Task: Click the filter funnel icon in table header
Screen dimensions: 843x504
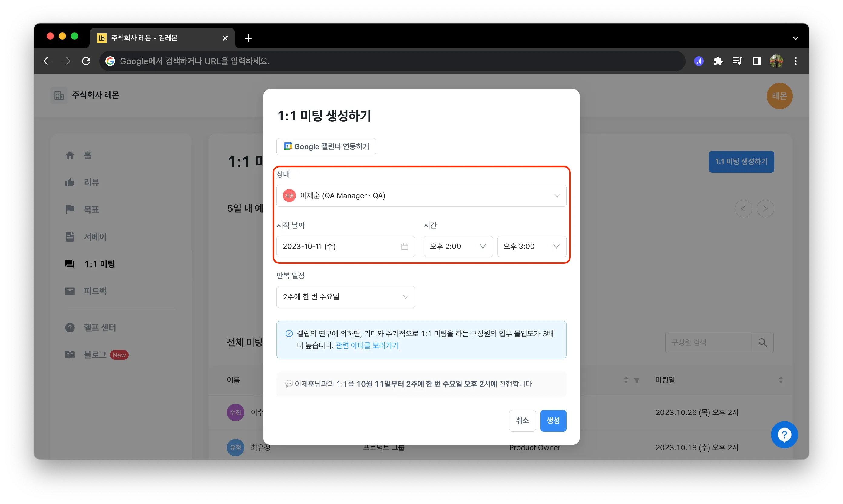Action: (x=636, y=380)
